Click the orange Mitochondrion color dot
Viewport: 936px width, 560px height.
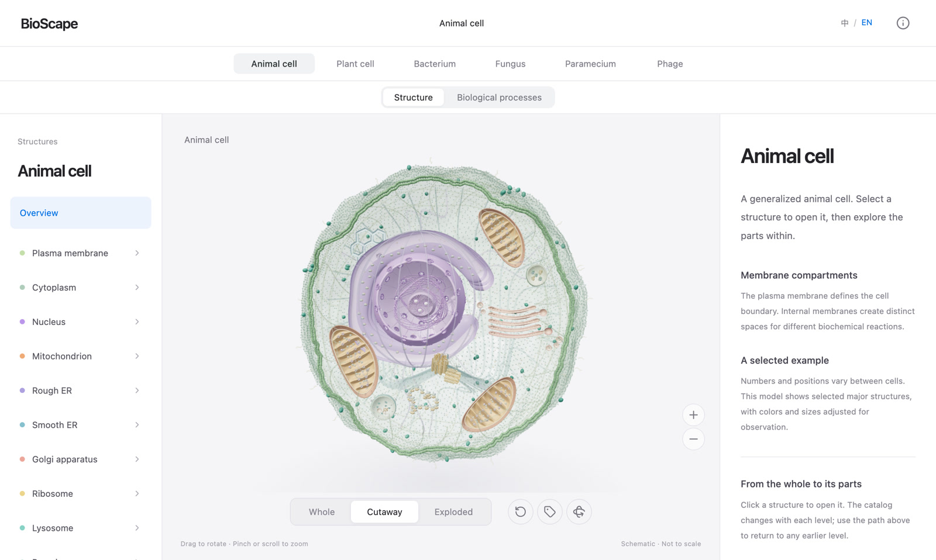pos(22,356)
